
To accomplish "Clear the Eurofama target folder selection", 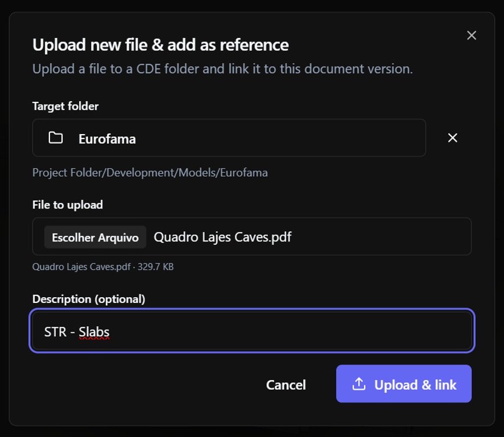I will click(x=453, y=138).
